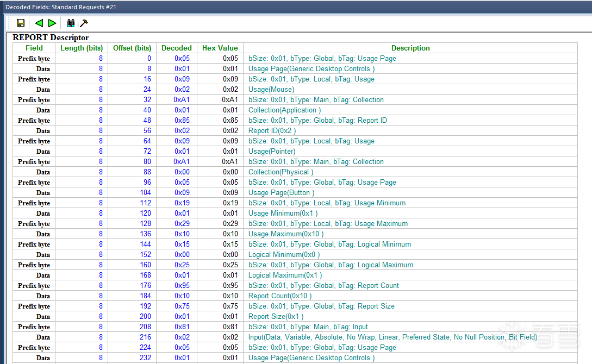Go to previous item with left green arrow
Screen dimensions: 592x364
pos(39,23)
